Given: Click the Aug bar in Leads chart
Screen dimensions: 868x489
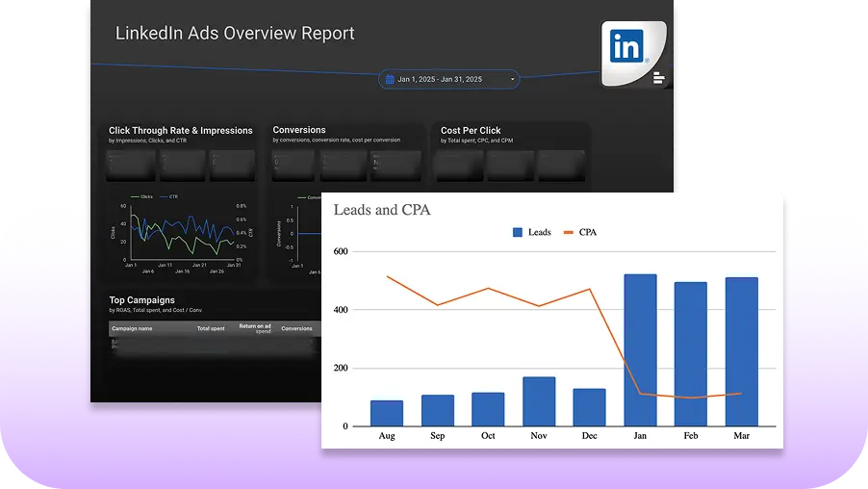Looking at the screenshot, I should tap(387, 413).
